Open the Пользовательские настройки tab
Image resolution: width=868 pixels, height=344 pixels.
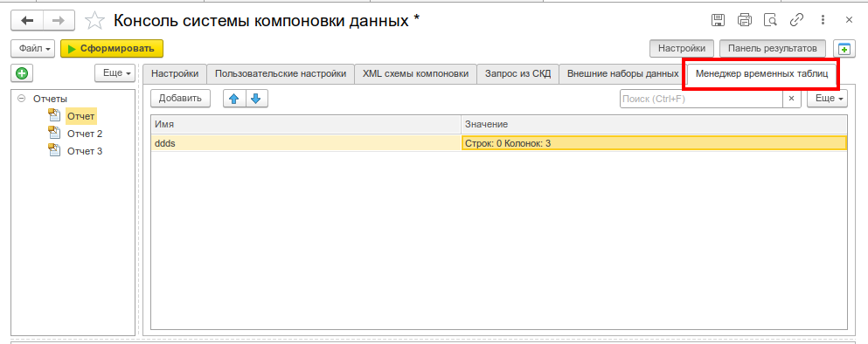(281, 73)
